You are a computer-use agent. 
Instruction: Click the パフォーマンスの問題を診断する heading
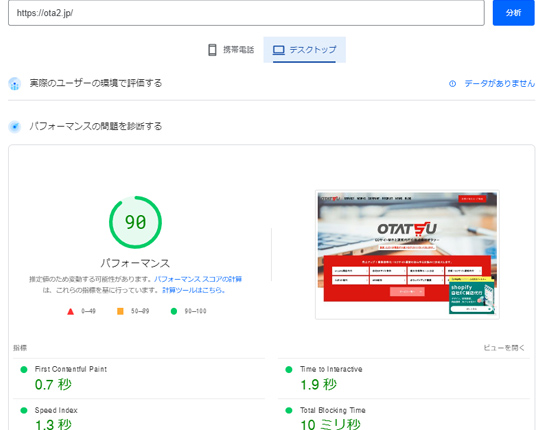tap(96, 126)
